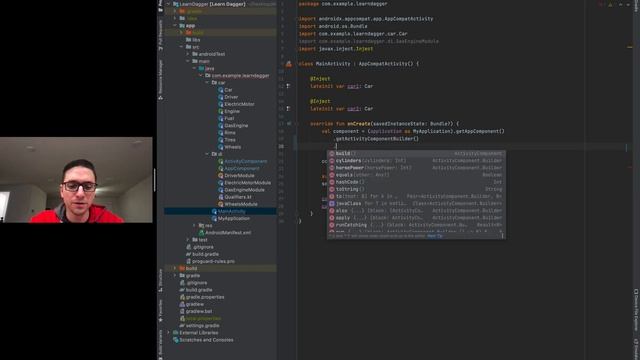The height and width of the screenshot is (360, 640).
Task: Choose toString() completion suggestion
Action: pyautogui.click(x=416, y=189)
